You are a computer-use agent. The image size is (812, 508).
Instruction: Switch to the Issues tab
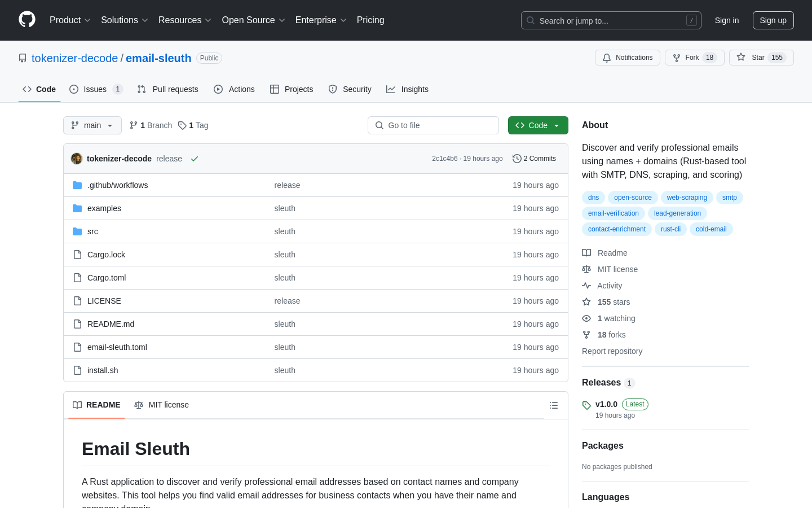[96, 89]
